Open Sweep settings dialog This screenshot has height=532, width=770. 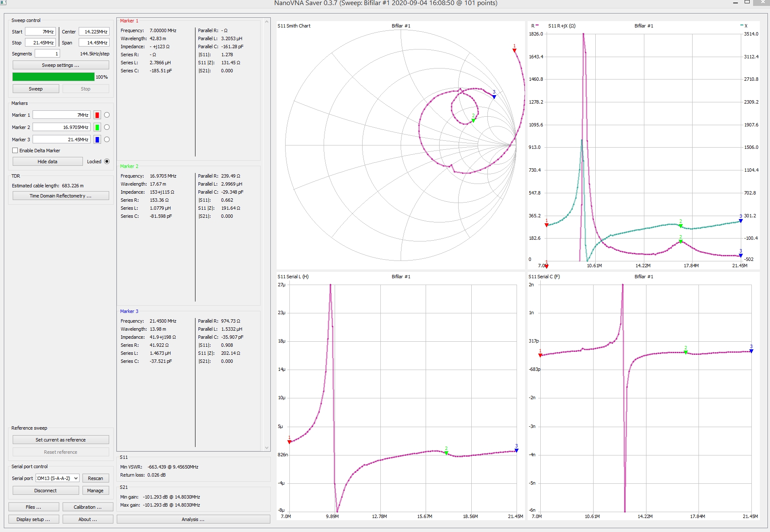click(60, 65)
